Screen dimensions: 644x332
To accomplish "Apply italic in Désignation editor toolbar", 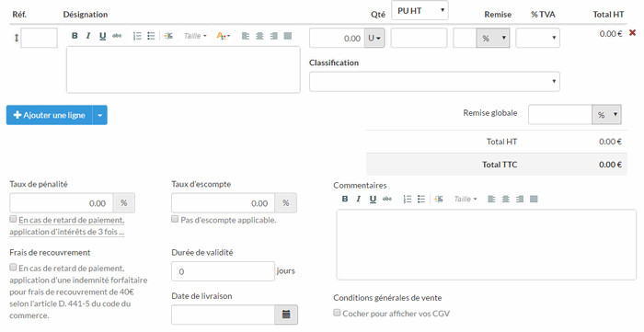I will click(x=88, y=36).
